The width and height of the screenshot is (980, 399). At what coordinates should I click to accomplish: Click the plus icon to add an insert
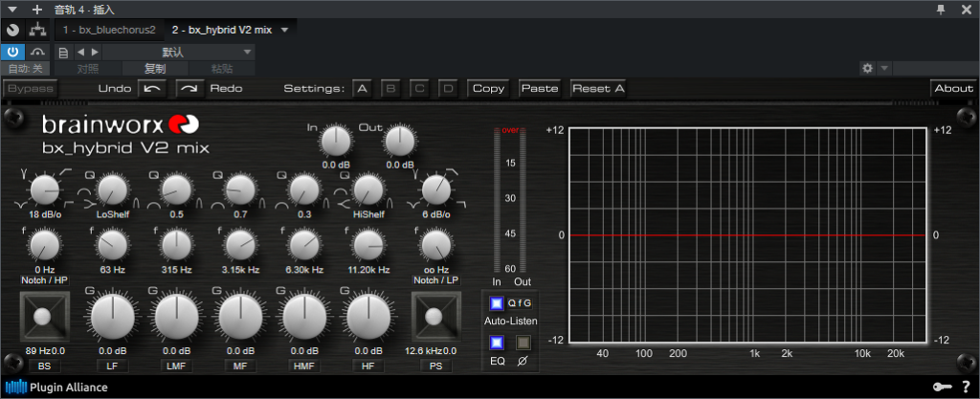pyautogui.click(x=37, y=10)
